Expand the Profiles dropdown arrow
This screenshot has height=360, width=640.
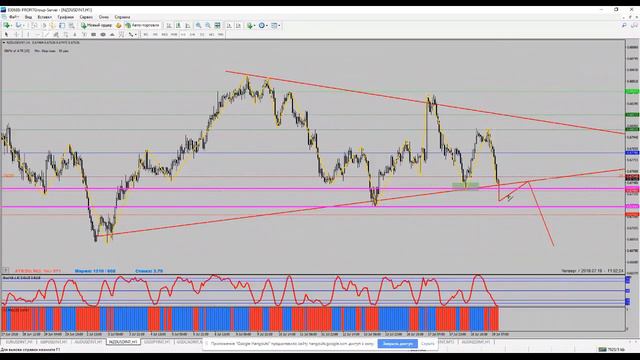pos(23,25)
